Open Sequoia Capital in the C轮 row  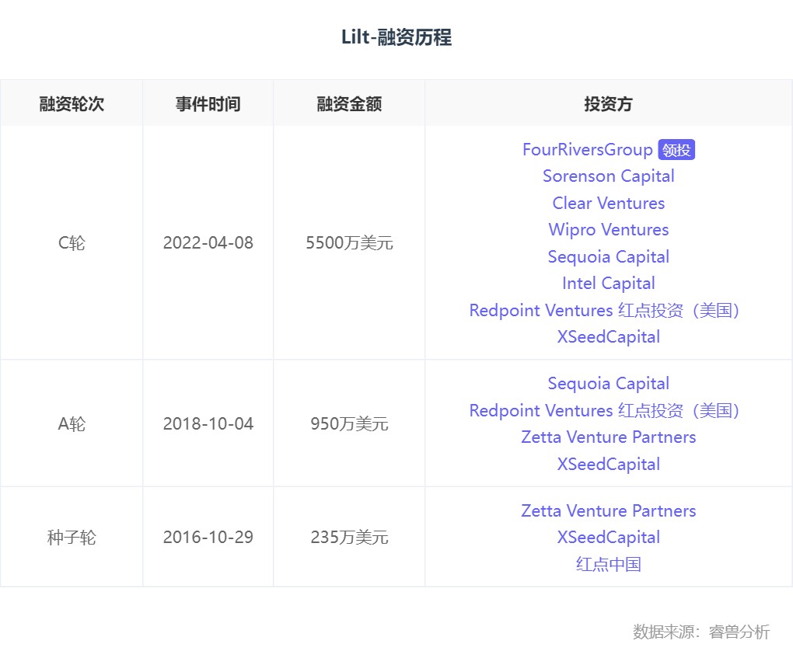click(x=609, y=256)
